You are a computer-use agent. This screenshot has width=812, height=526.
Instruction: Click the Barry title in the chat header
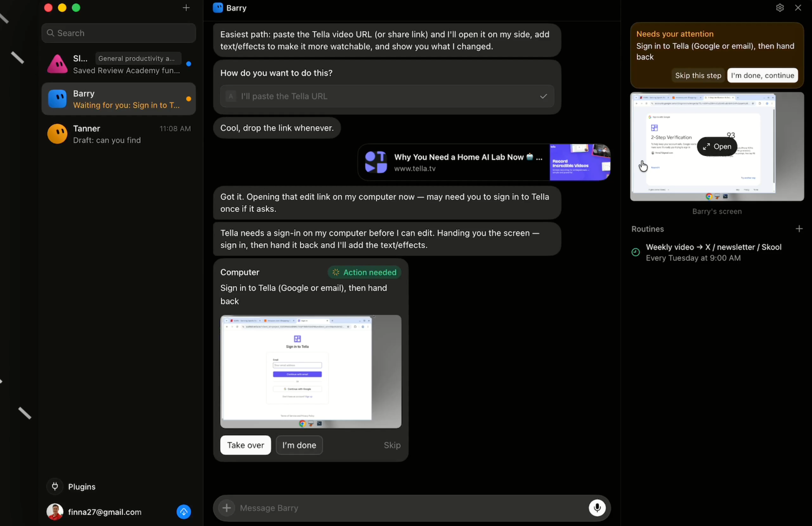(x=236, y=8)
